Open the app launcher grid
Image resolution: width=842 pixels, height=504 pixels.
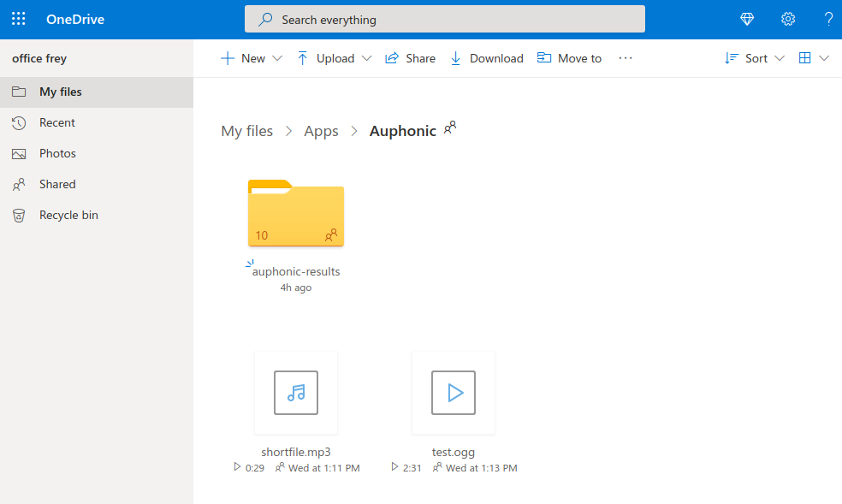(x=19, y=20)
